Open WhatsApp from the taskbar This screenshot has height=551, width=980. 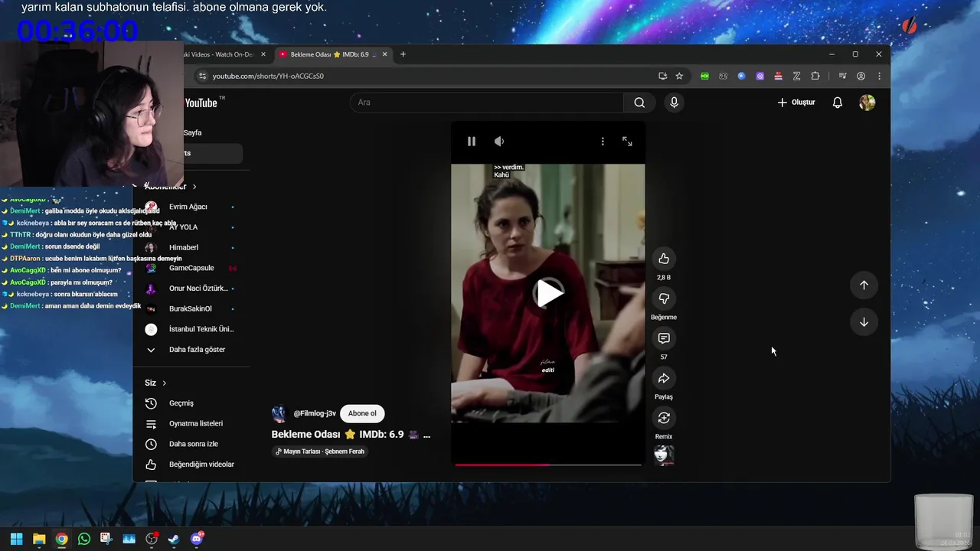(84, 539)
